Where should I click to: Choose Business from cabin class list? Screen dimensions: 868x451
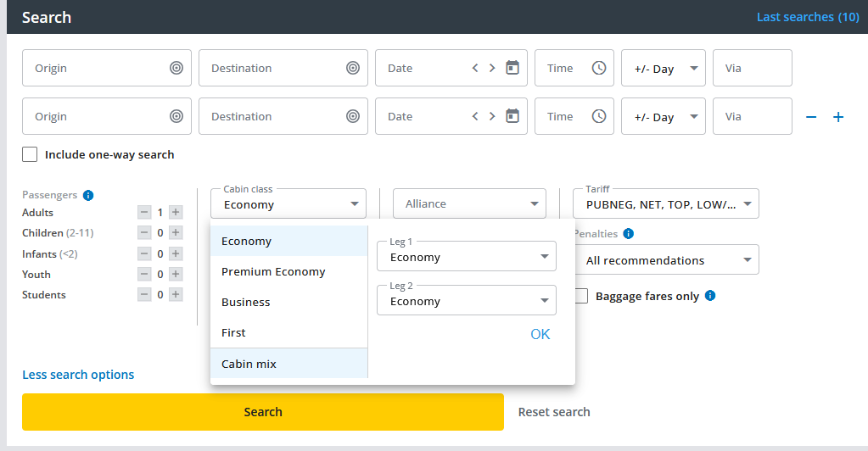point(246,302)
